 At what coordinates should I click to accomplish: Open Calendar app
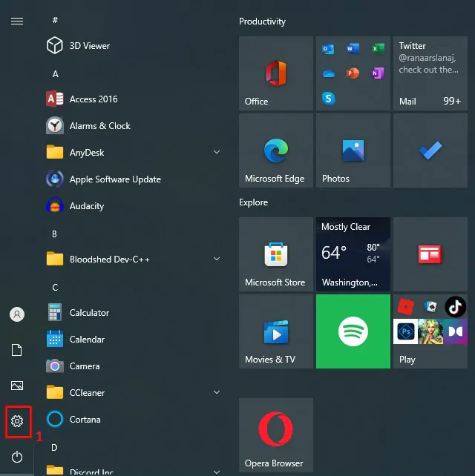tap(133, 340)
